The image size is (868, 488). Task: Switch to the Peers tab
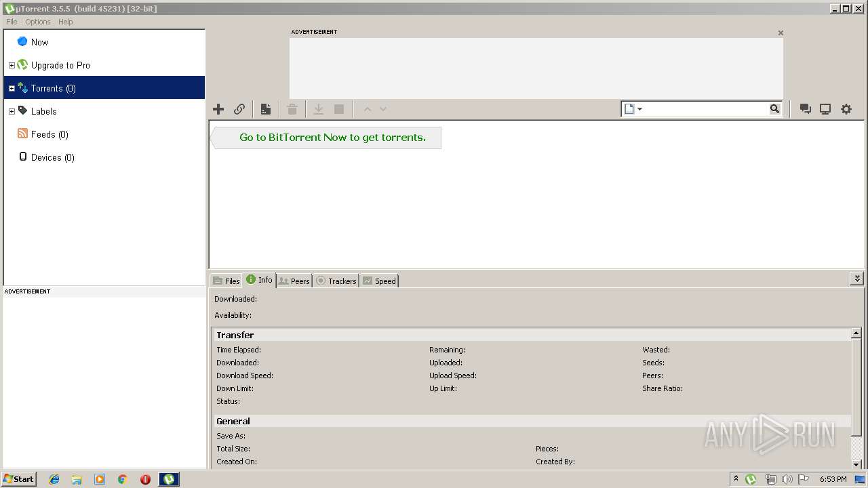(294, 281)
